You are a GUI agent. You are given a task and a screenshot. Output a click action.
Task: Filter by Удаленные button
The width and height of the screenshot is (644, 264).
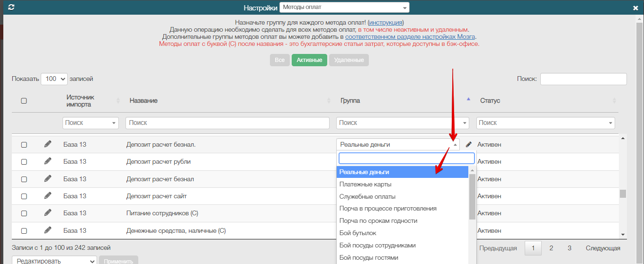point(349,60)
